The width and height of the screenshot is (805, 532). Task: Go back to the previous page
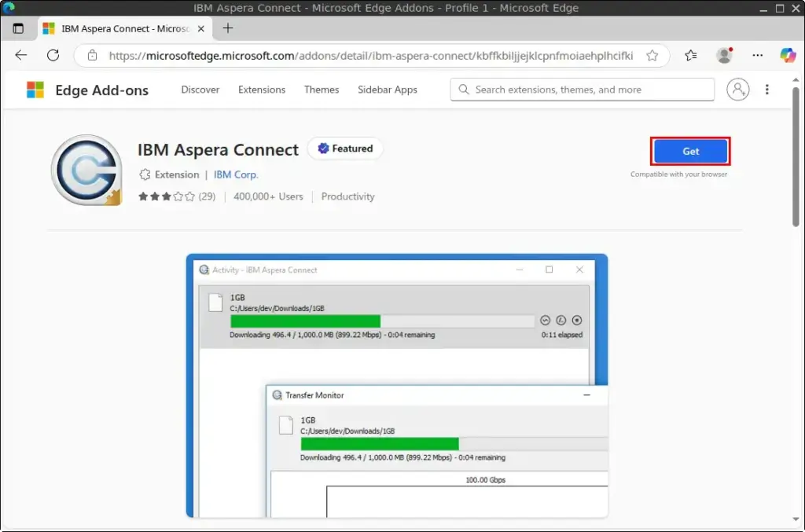point(21,56)
